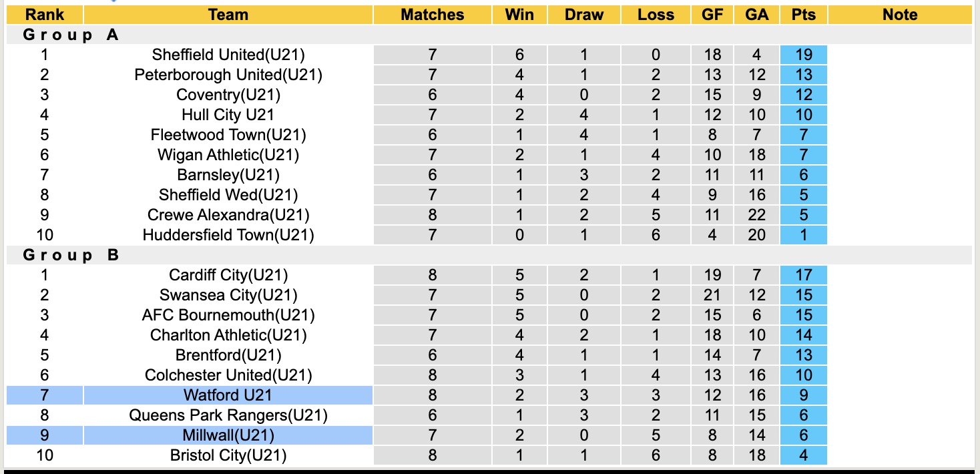980x474 pixels.
Task: Click the Huddersfield Town(U21) team name
Action: point(228,235)
